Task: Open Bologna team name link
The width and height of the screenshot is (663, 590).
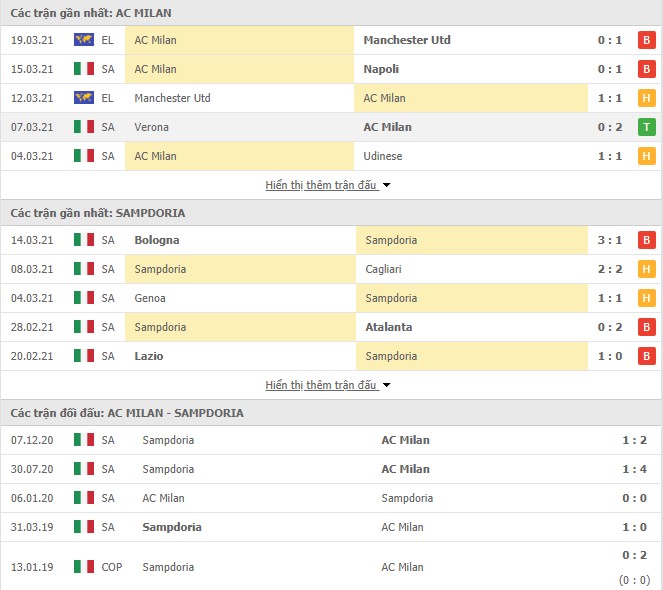Action: tap(157, 240)
